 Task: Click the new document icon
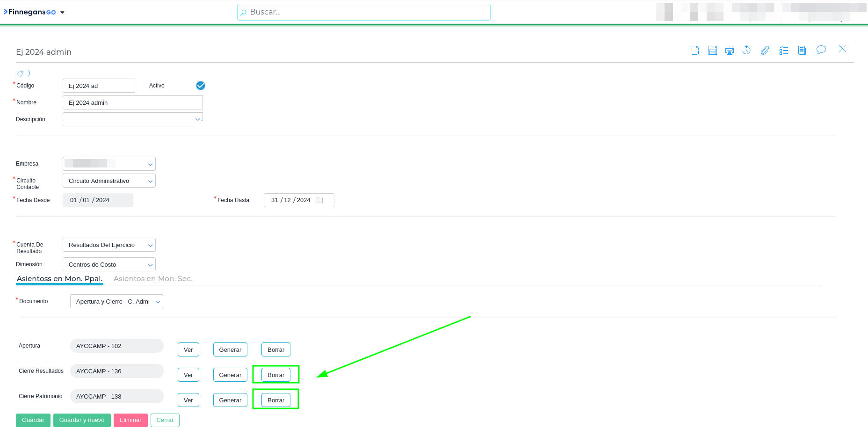(x=695, y=50)
